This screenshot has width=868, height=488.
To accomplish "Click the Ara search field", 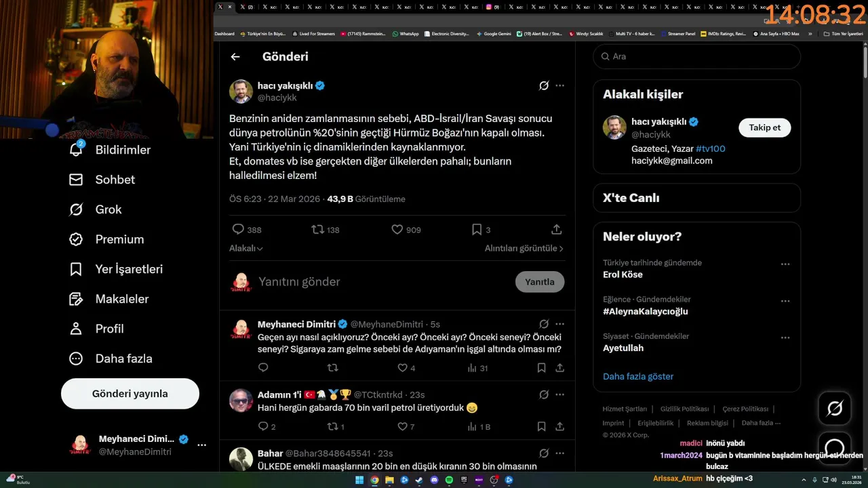I will 697,57.
